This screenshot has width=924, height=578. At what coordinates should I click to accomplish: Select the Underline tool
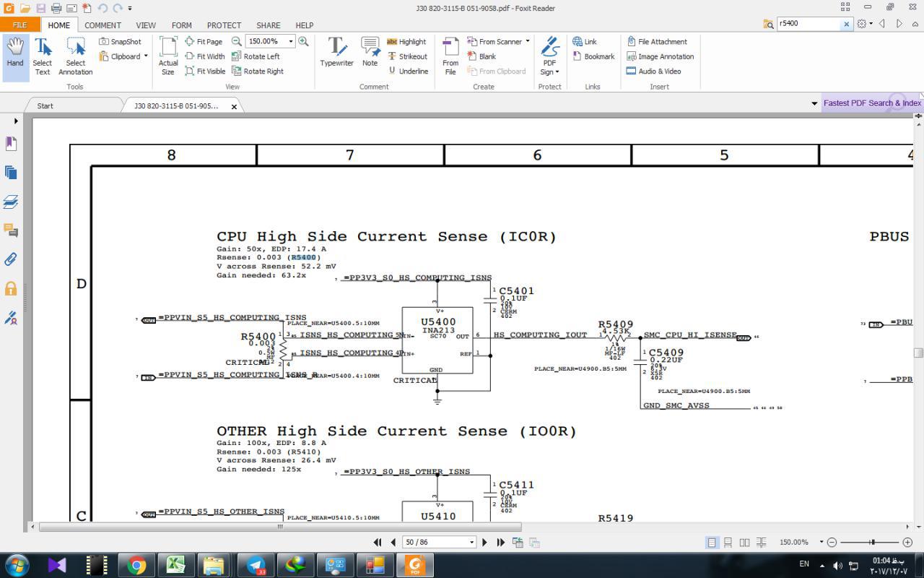pos(408,72)
